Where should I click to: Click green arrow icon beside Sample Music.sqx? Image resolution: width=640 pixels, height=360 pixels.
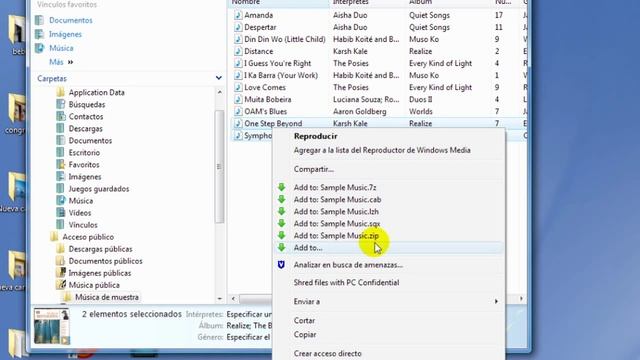pyautogui.click(x=282, y=223)
